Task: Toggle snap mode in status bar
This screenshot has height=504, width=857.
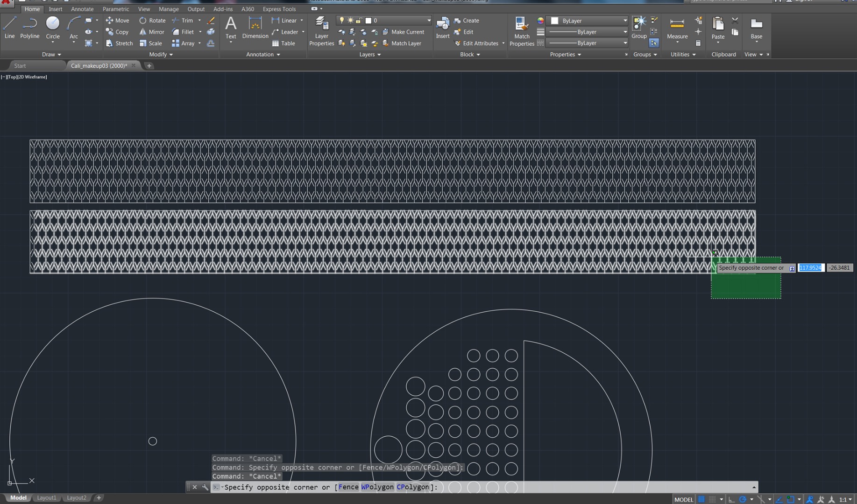Action: (712, 499)
